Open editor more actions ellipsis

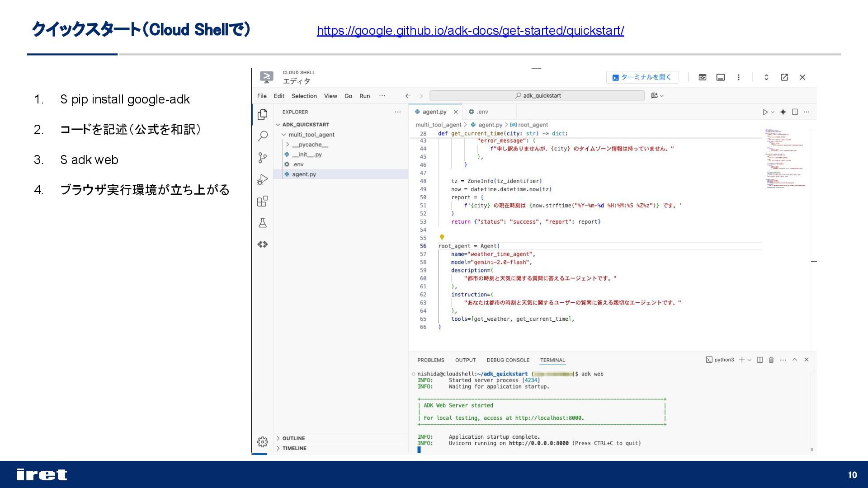(x=807, y=112)
